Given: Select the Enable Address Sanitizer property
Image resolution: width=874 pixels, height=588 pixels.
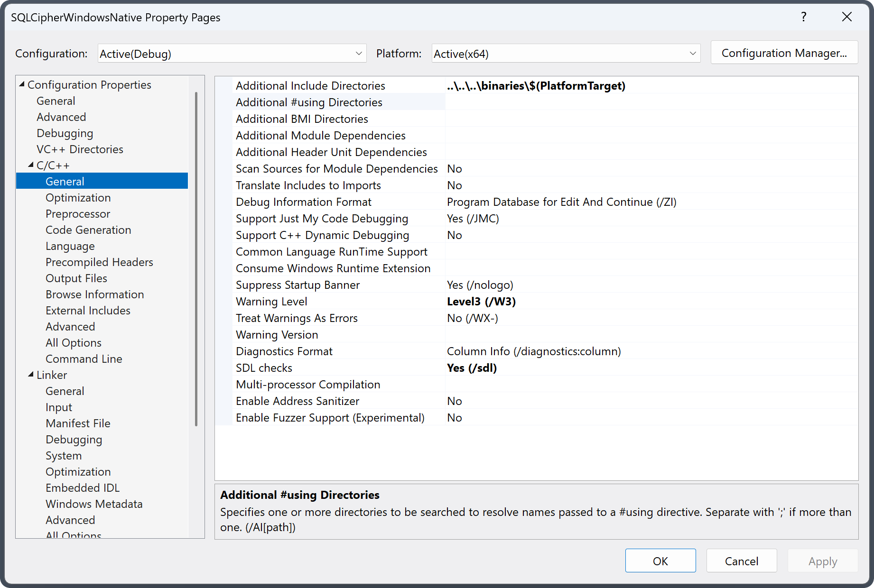Looking at the screenshot, I should coord(298,401).
